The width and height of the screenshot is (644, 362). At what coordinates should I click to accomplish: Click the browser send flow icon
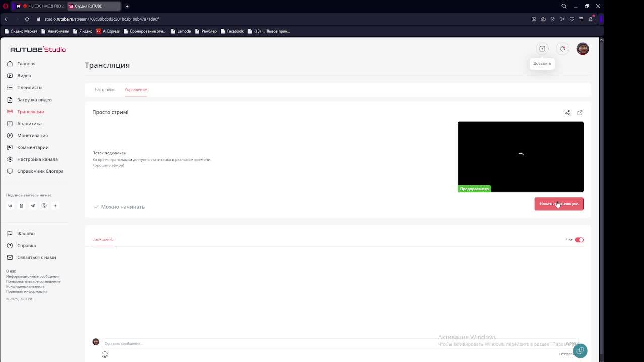pyautogui.click(x=562, y=19)
